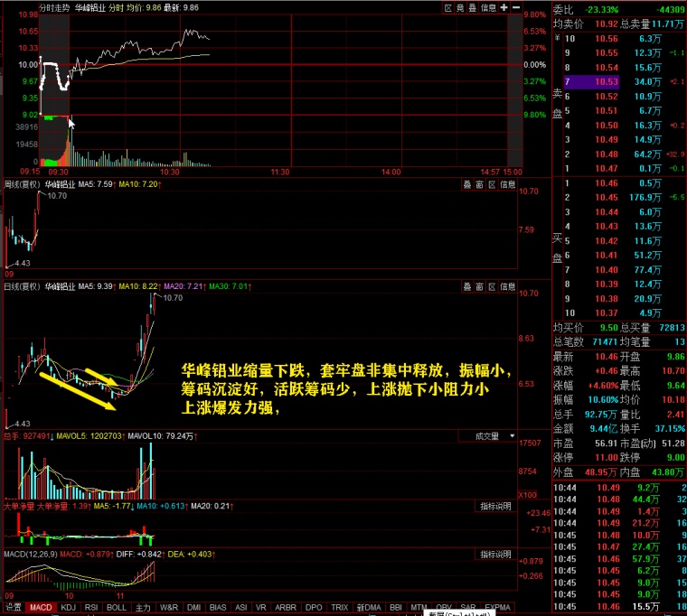Screen dimensions: 687x616
Task: Open 指标说明 for the MACD panel
Action: [x=495, y=554]
